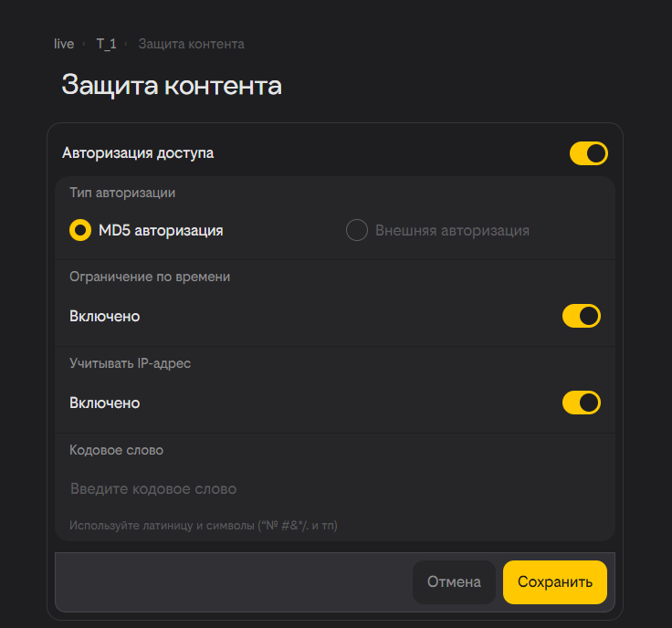Toggle the Авторизация доступа switch
672x628 pixels.
588,153
